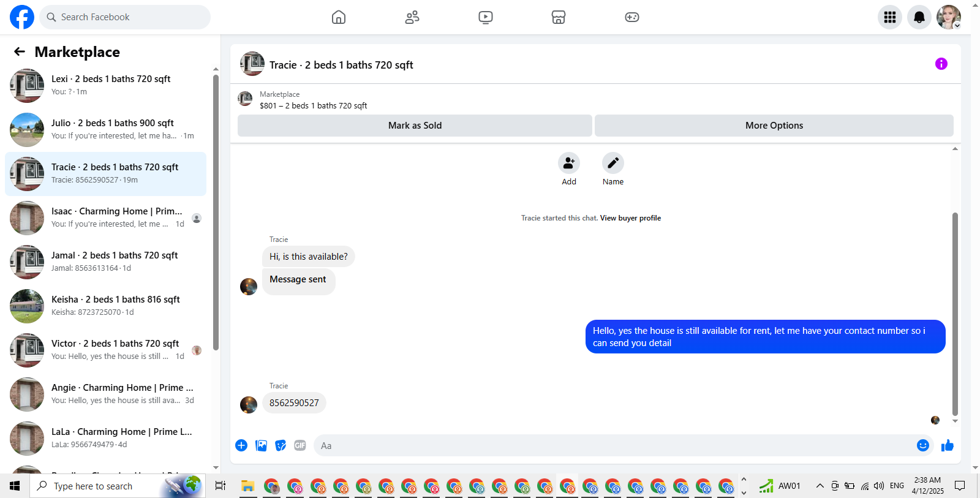
Task: Open the conversation info purple icon
Action: 941,64
